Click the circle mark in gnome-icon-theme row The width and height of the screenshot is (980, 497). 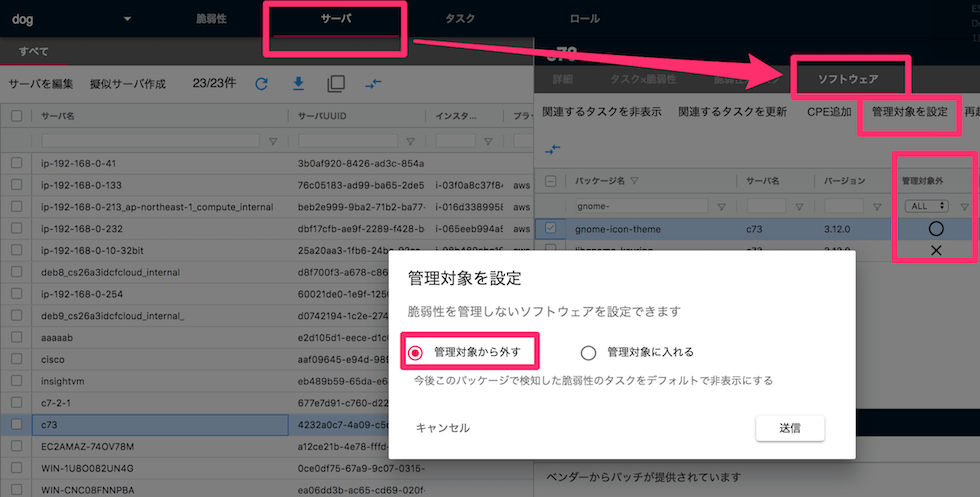[936, 229]
